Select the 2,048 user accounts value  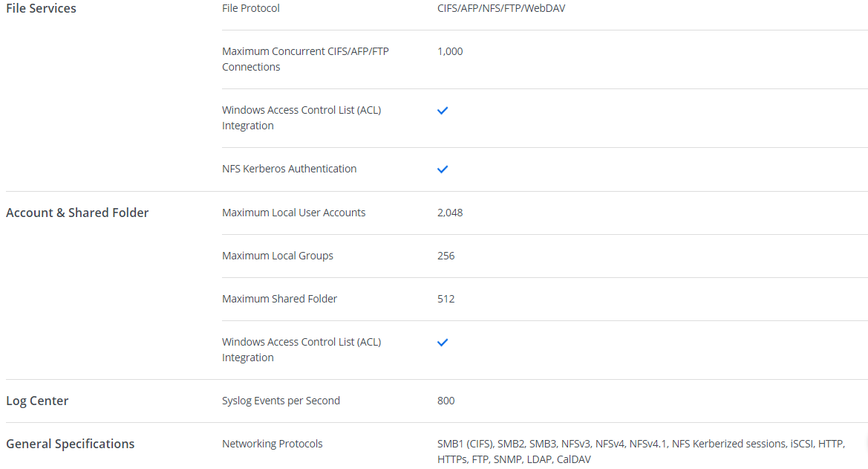click(450, 213)
